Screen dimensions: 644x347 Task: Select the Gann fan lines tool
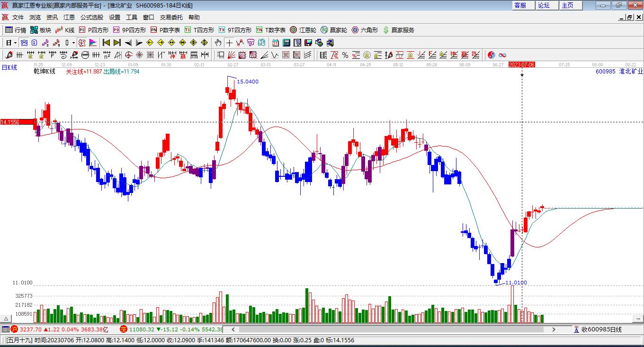click(232, 55)
